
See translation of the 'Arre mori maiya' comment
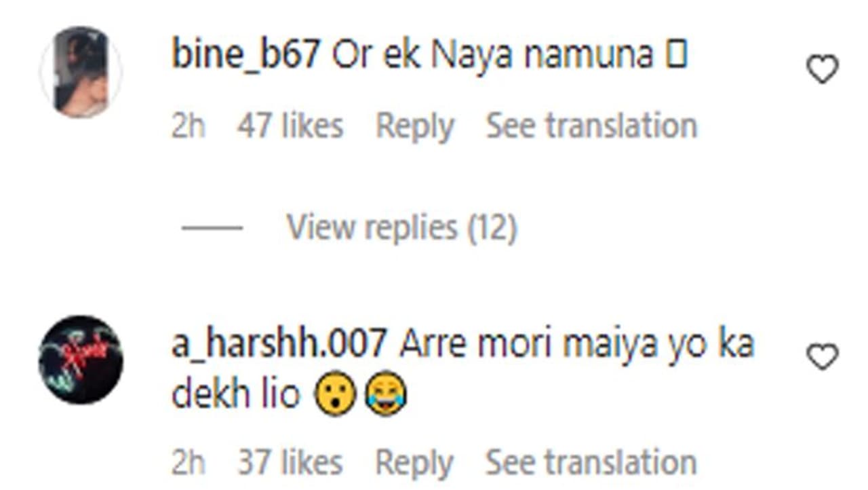pyautogui.click(x=591, y=463)
